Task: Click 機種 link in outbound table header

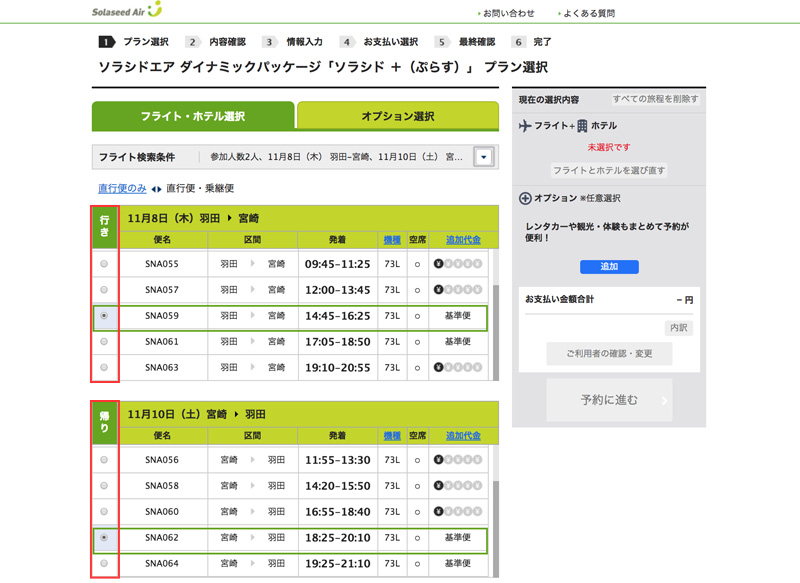Action: (392, 240)
